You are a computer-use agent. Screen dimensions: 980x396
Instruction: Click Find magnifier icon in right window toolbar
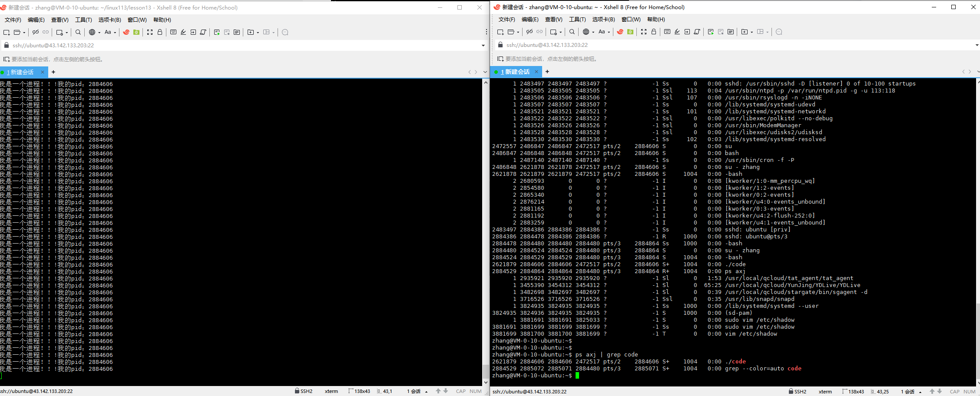coord(572,32)
